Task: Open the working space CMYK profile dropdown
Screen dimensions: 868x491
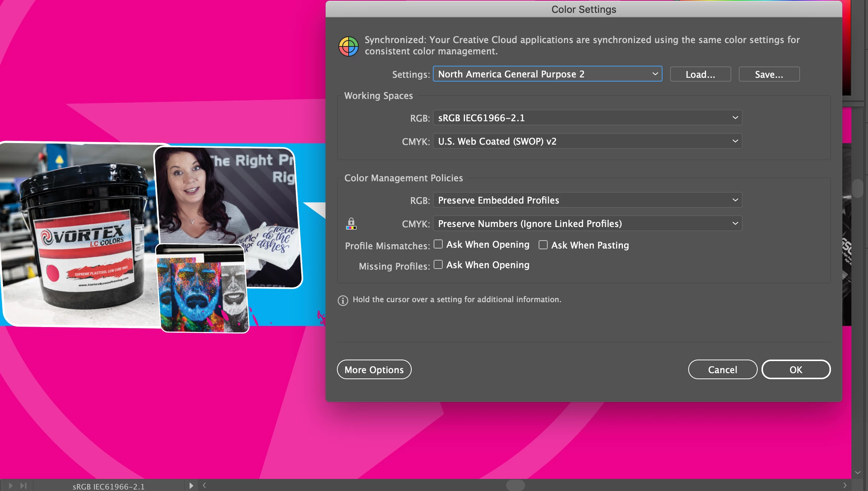Action: coord(587,141)
